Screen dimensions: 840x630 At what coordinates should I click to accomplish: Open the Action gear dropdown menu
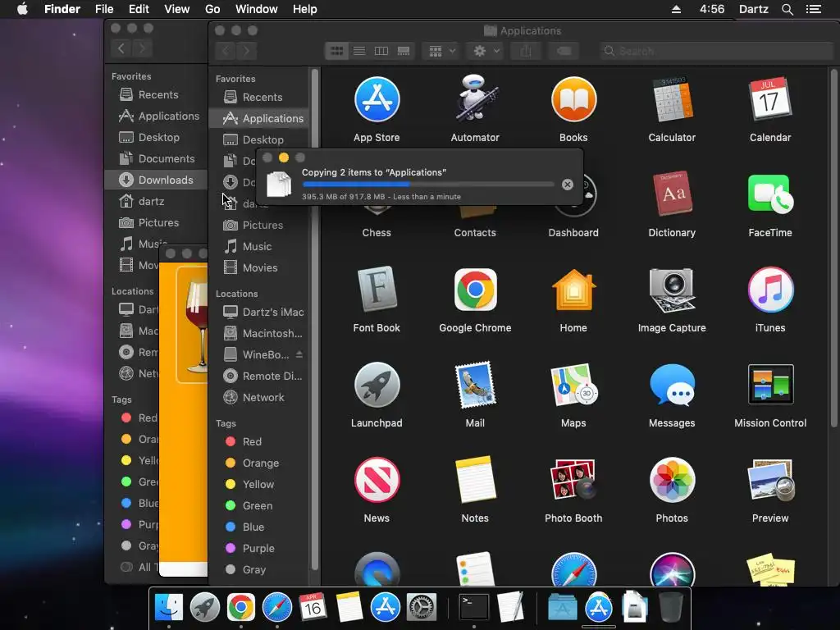[486, 51]
